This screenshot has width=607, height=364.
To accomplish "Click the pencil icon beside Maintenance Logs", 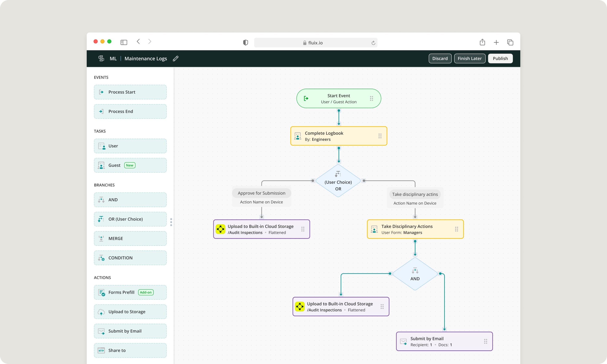I will (175, 58).
